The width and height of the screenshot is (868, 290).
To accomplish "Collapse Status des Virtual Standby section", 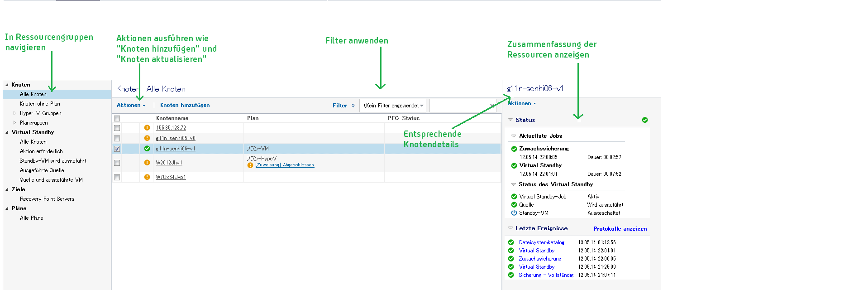I will point(514,184).
